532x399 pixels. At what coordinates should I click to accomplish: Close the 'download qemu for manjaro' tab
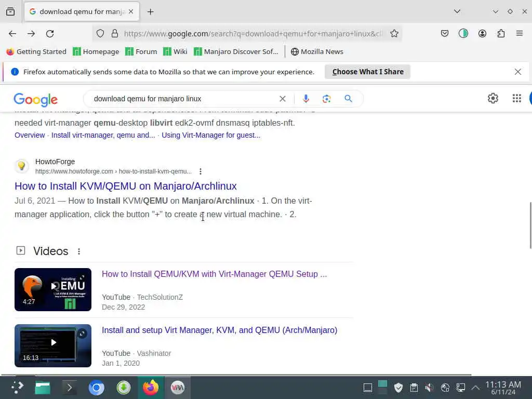(131, 11)
